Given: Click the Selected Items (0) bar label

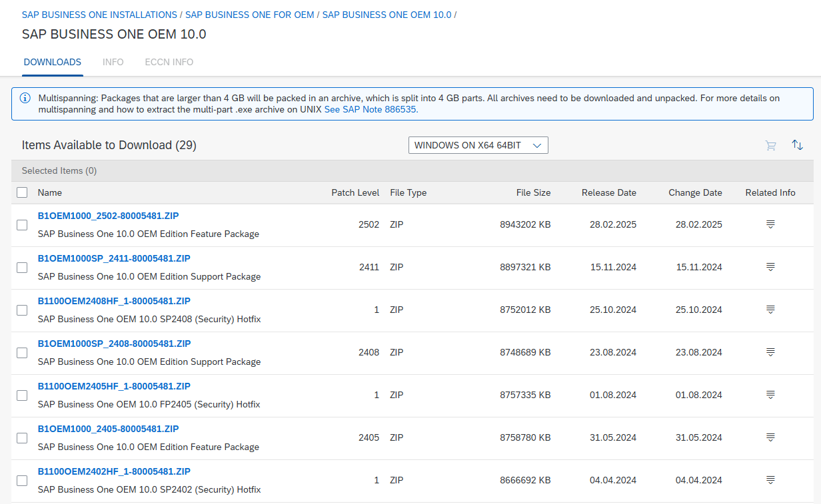Looking at the screenshot, I should click(59, 170).
